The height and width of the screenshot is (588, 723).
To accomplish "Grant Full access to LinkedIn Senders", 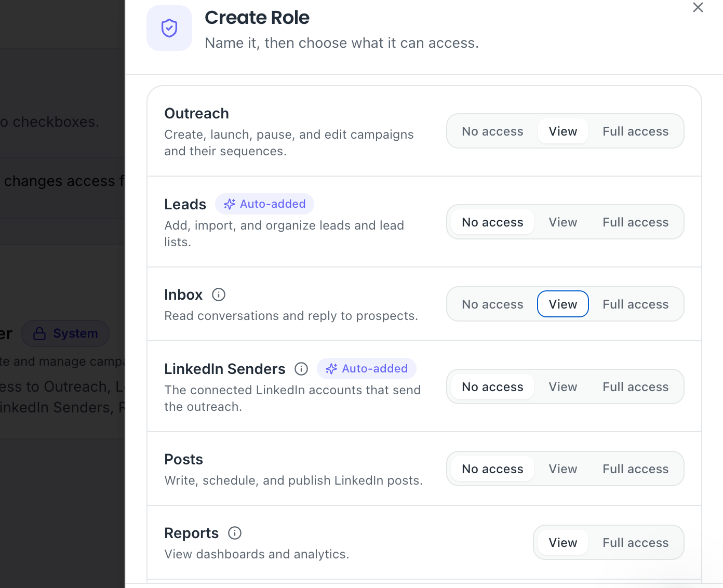I will click(x=636, y=387).
